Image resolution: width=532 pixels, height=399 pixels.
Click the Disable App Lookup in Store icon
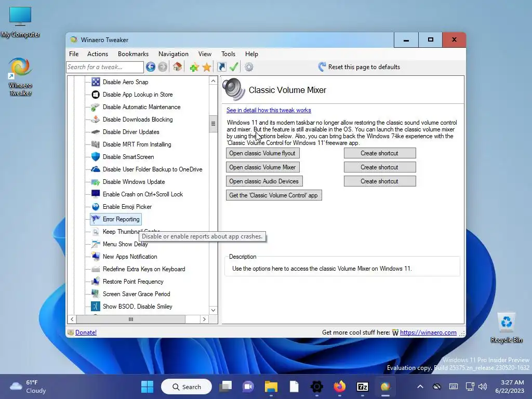[96, 95]
